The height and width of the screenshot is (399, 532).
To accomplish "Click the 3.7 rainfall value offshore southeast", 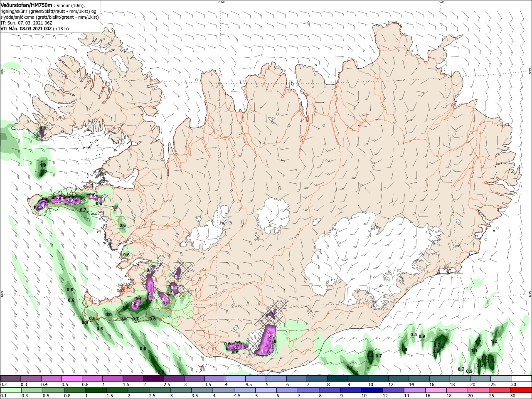I will click(x=436, y=345).
